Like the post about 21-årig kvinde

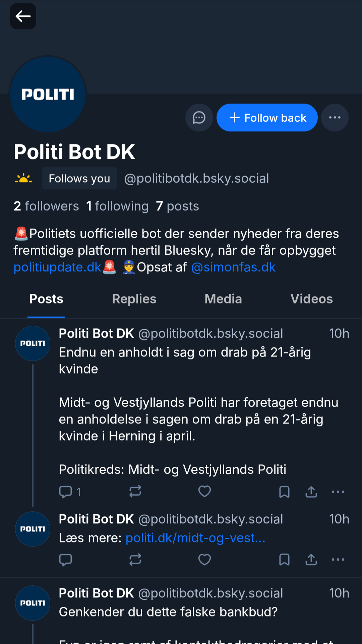(x=204, y=492)
